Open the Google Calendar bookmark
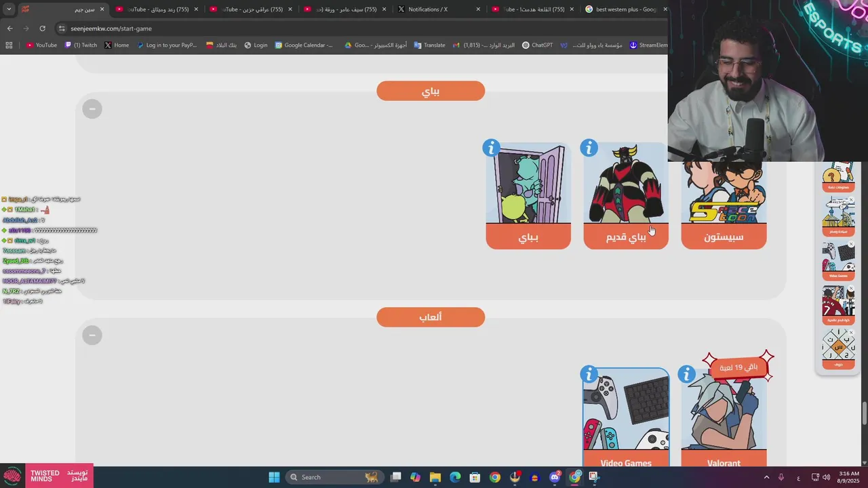The height and width of the screenshot is (488, 868). (304, 45)
